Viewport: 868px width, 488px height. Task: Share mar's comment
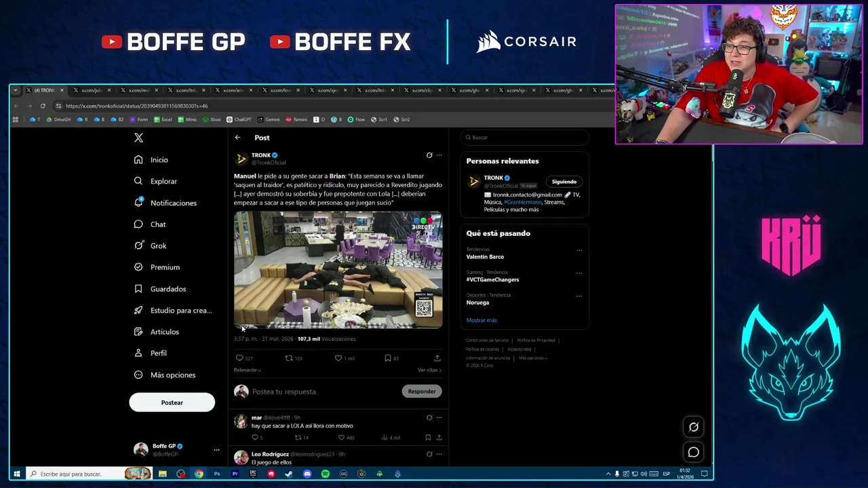click(x=439, y=438)
